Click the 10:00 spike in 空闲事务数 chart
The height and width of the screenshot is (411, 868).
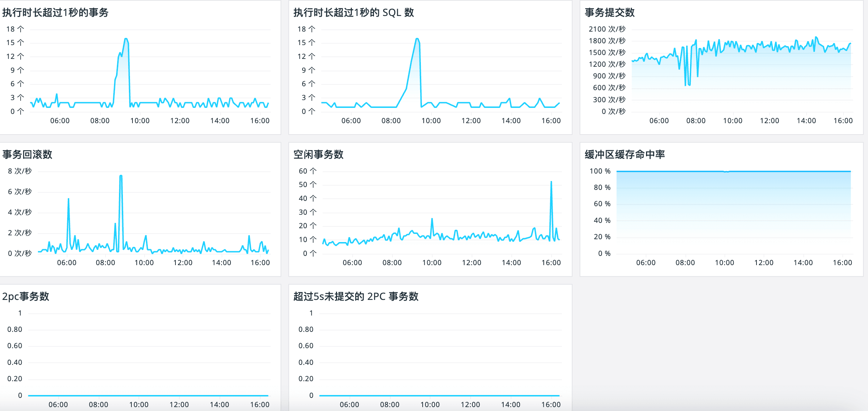pyautogui.click(x=432, y=219)
